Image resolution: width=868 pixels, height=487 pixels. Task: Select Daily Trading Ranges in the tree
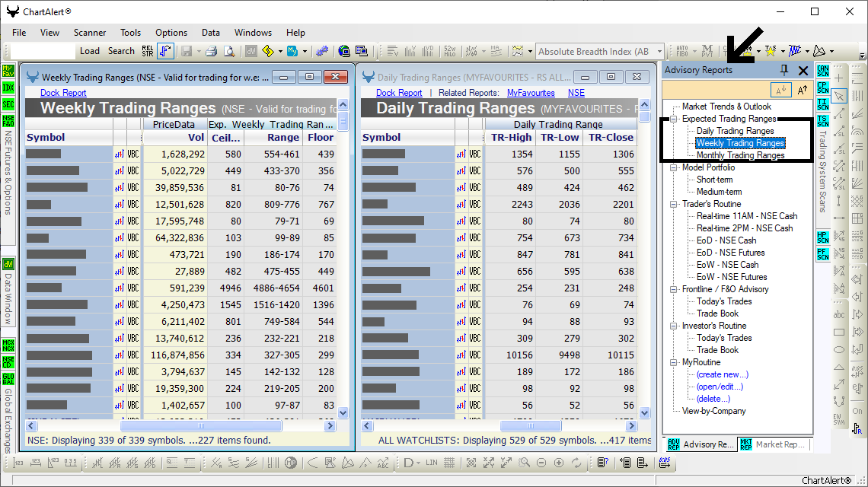coord(736,131)
